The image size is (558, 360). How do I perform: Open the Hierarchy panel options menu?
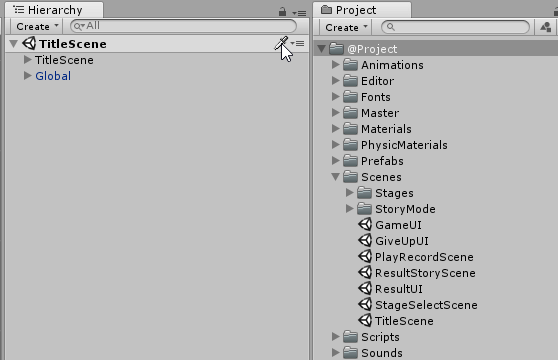coord(299,13)
